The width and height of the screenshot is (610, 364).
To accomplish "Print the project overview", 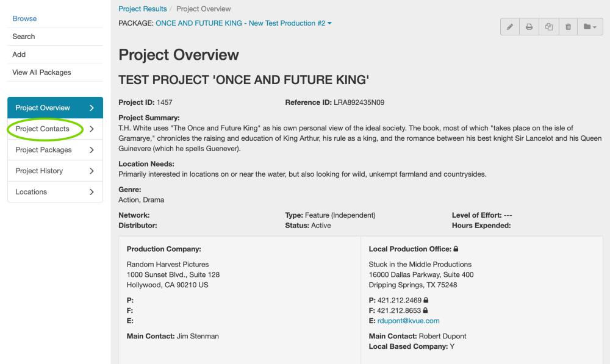I will 529,27.
